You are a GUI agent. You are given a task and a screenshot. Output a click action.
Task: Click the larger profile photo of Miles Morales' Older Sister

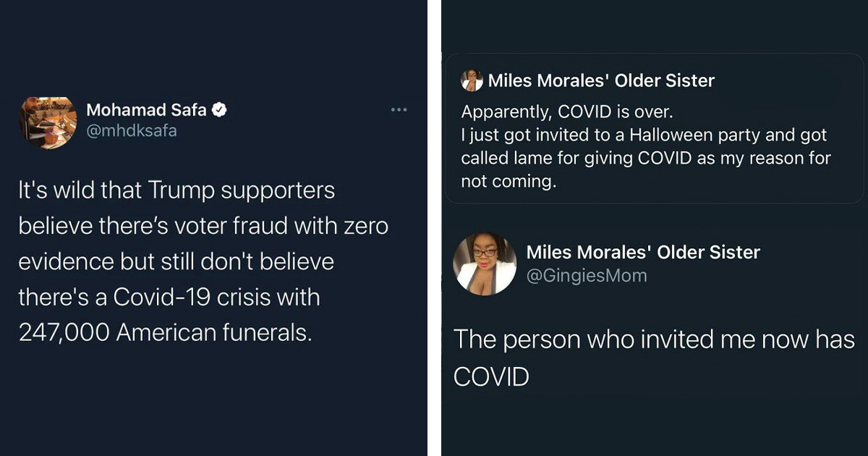pyautogui.click(x=483, y=264)
